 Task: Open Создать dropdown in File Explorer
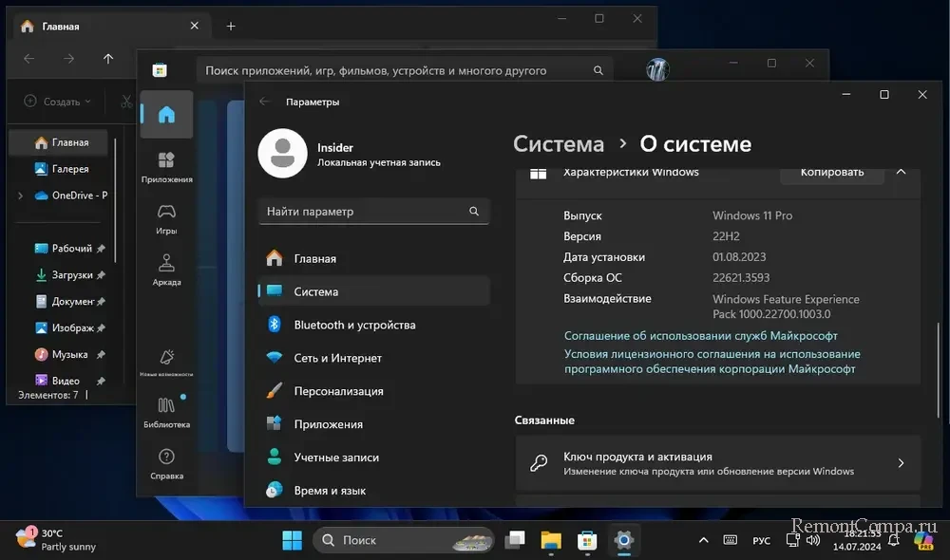(57, 102)
